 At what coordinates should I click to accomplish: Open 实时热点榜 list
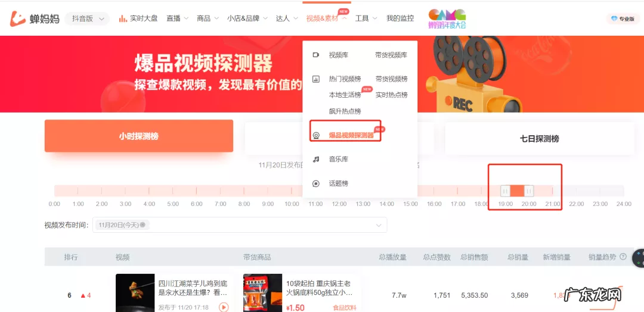click(391, 95)
